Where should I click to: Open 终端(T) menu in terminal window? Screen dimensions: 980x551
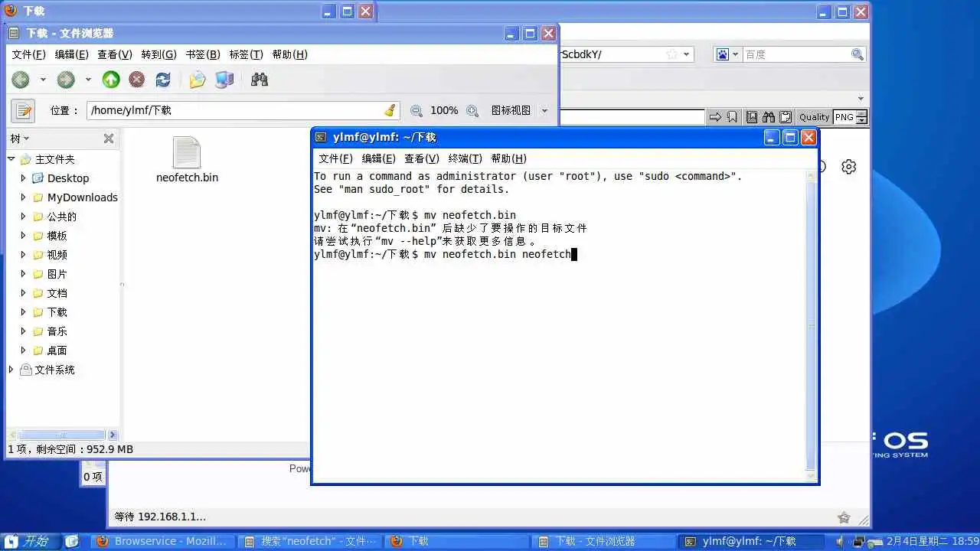pos(465,158)
